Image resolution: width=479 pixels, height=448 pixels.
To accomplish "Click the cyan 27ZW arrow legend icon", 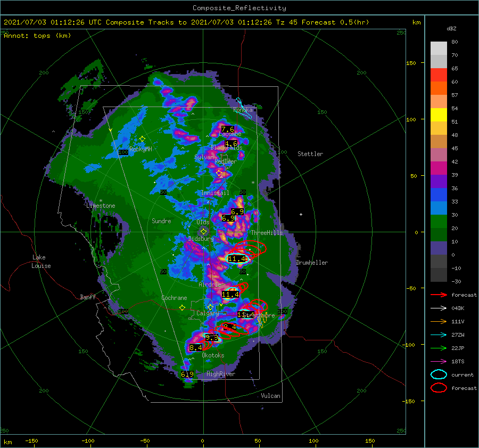I will click(439, 335).
